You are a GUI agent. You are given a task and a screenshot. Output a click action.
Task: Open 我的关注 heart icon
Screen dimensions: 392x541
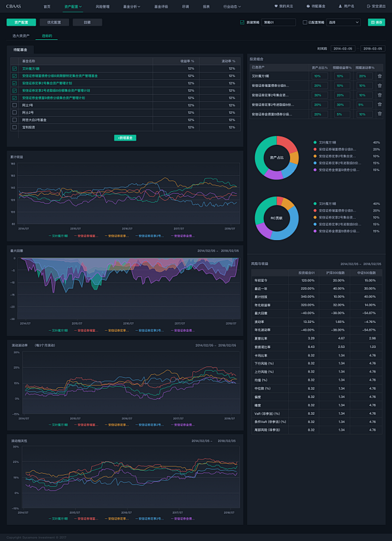pos(276,6)
